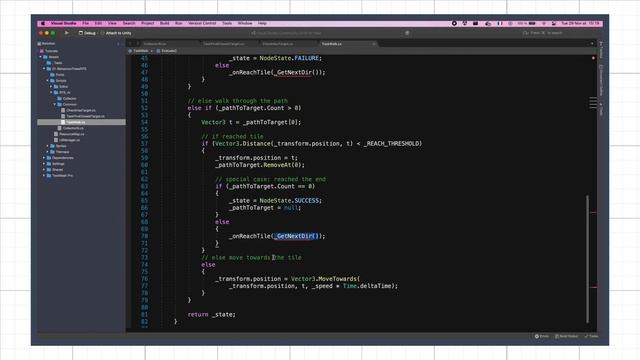Expand the Tilemaps folder arrow
The image size is (640, 360).
pos(47,152)
